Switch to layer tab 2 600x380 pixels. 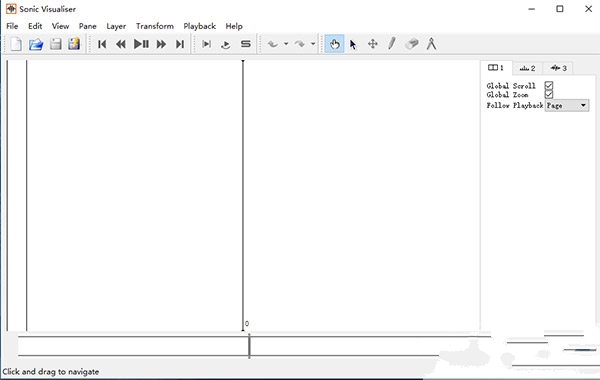click(x=527, y=68)
